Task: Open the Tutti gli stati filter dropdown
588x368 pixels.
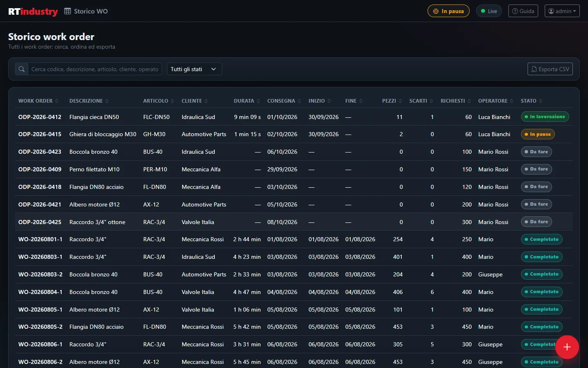Action: [x=194, y=69]
